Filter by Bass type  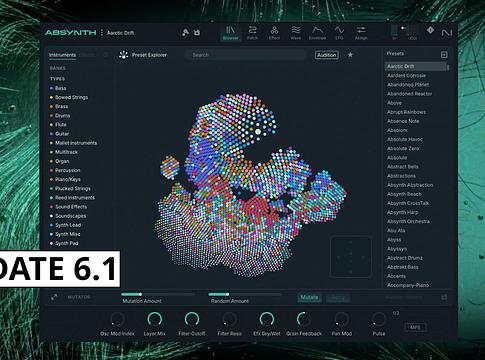[58, 88]
